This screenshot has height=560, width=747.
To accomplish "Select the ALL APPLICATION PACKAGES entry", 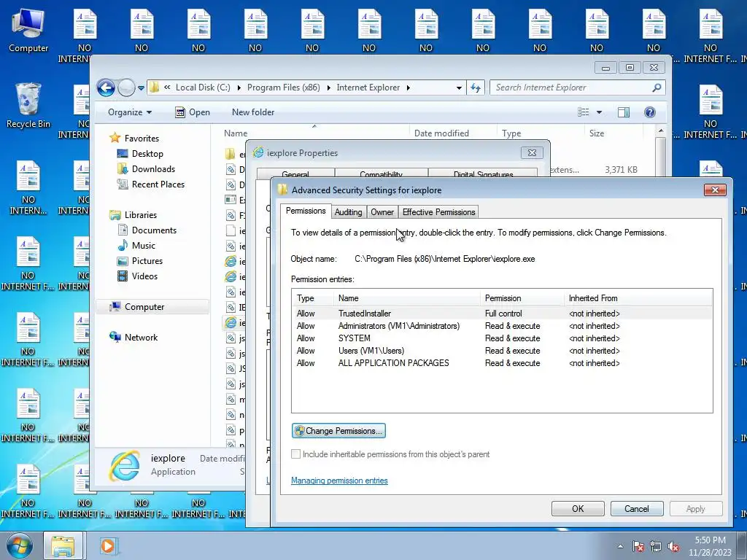I will [x=502, y=363].
